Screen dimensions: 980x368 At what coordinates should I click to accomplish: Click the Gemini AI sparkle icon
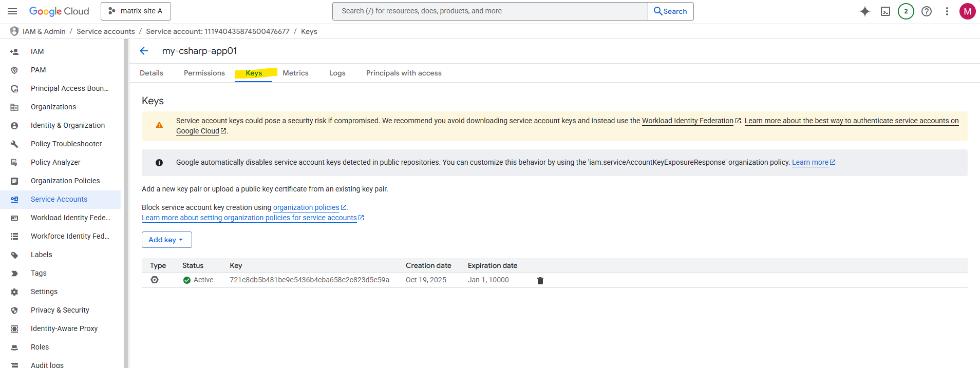[x=865, y=11]
